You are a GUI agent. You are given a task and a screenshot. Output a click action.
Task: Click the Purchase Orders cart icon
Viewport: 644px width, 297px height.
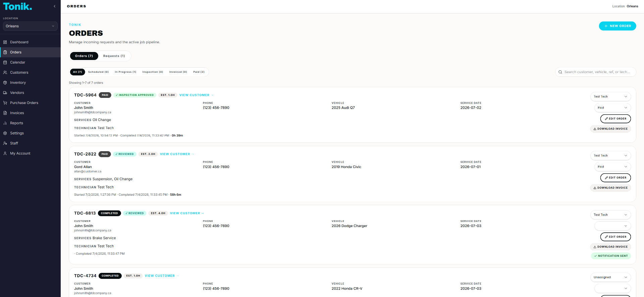[x=5, y=103]
